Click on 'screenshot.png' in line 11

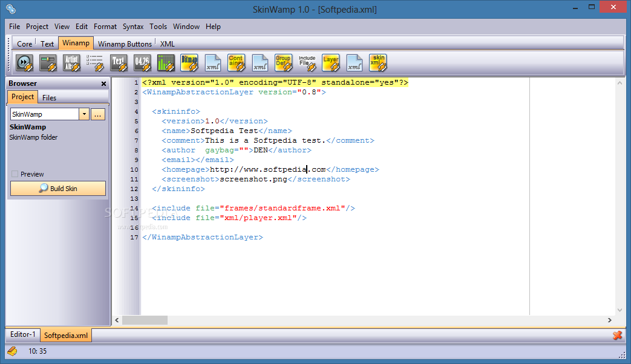tap(253, 179)
